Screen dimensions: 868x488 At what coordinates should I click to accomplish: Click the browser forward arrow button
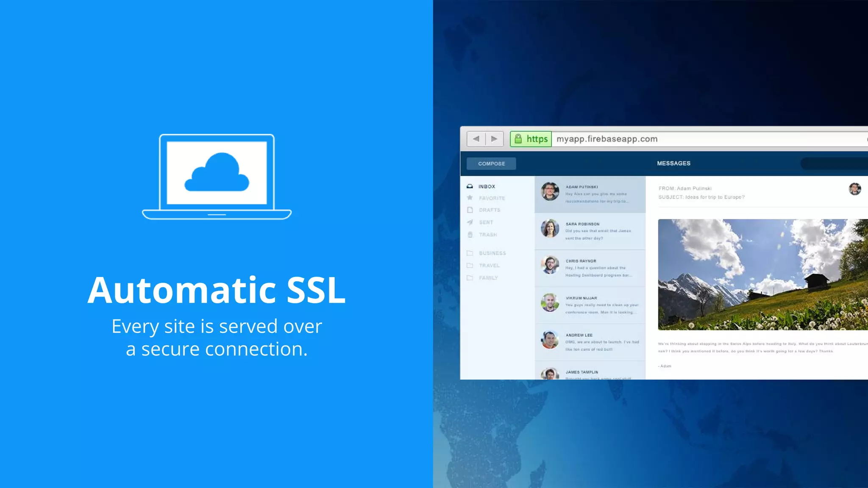pos(494,139)
